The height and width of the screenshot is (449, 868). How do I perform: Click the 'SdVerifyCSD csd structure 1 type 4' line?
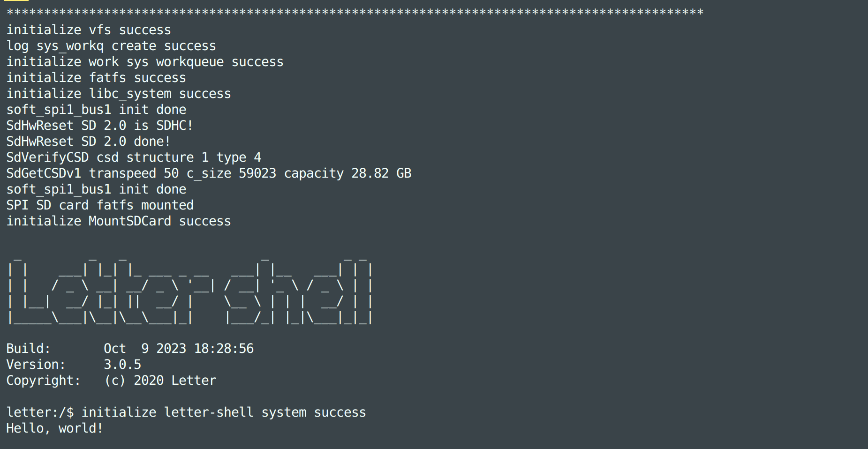coord(134,157)
